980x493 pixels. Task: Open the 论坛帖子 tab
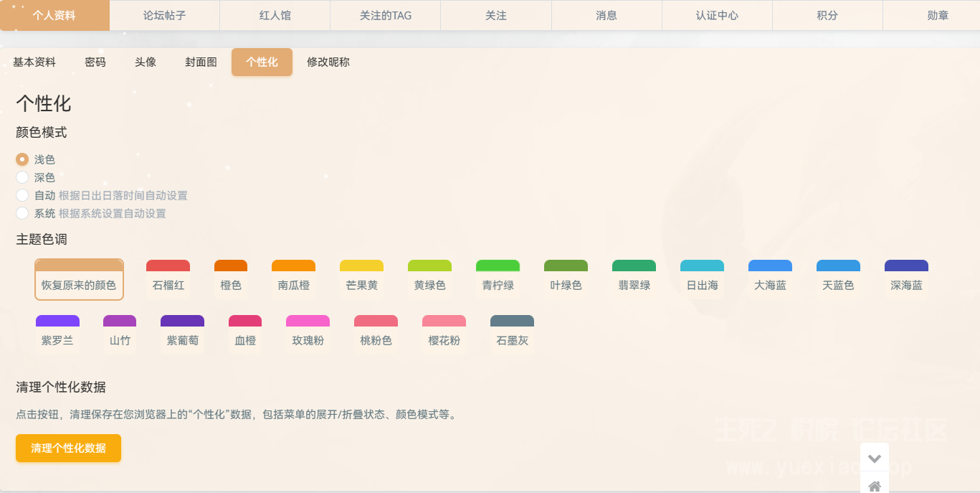pos(164,15)
